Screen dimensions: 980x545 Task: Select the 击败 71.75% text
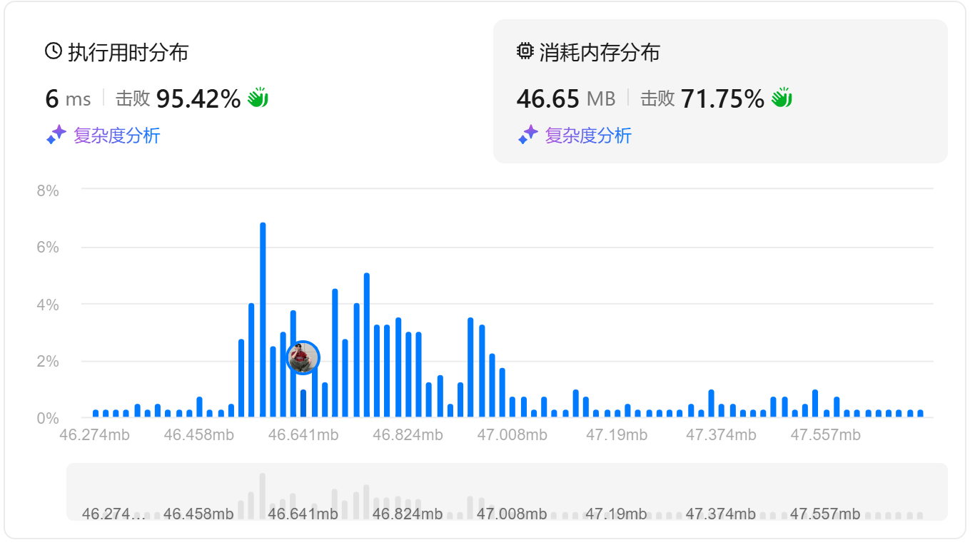point(702,98)
